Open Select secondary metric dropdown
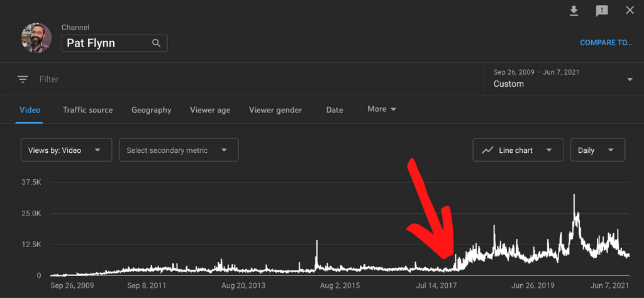 tap(179, 150)
